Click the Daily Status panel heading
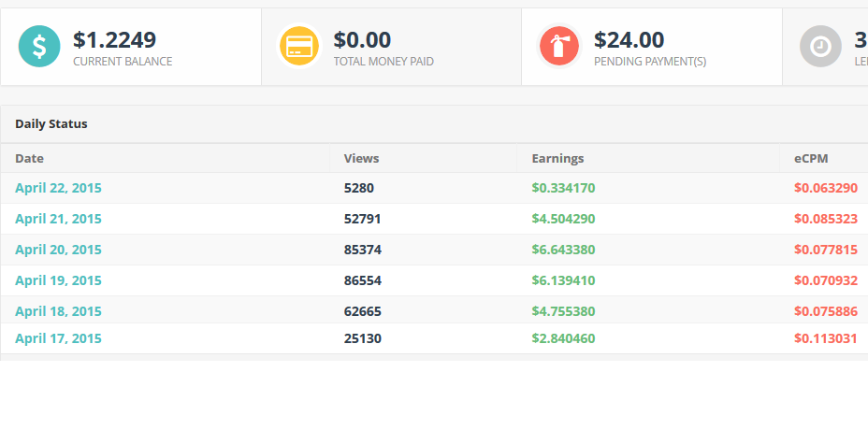 [x=51, y=124]
